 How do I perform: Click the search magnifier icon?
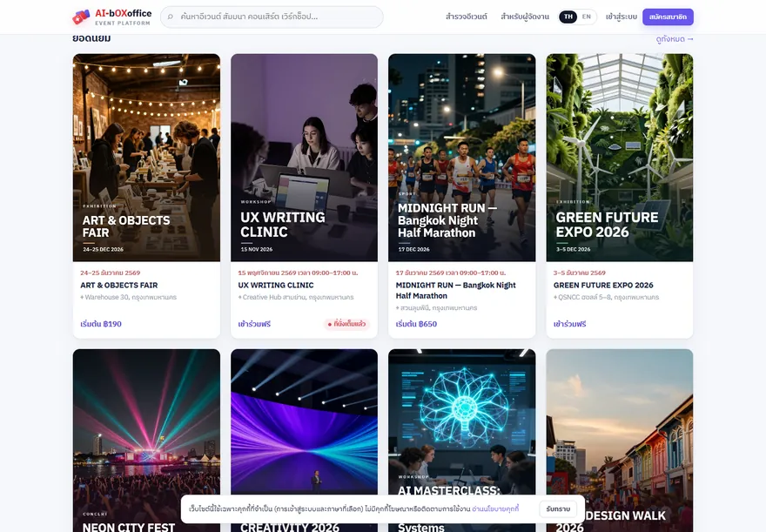pyautogui.click(x=171, y=17)
